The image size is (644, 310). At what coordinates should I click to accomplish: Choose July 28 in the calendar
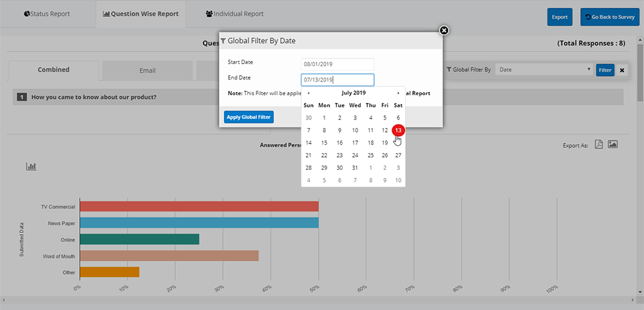coord(308,168)
